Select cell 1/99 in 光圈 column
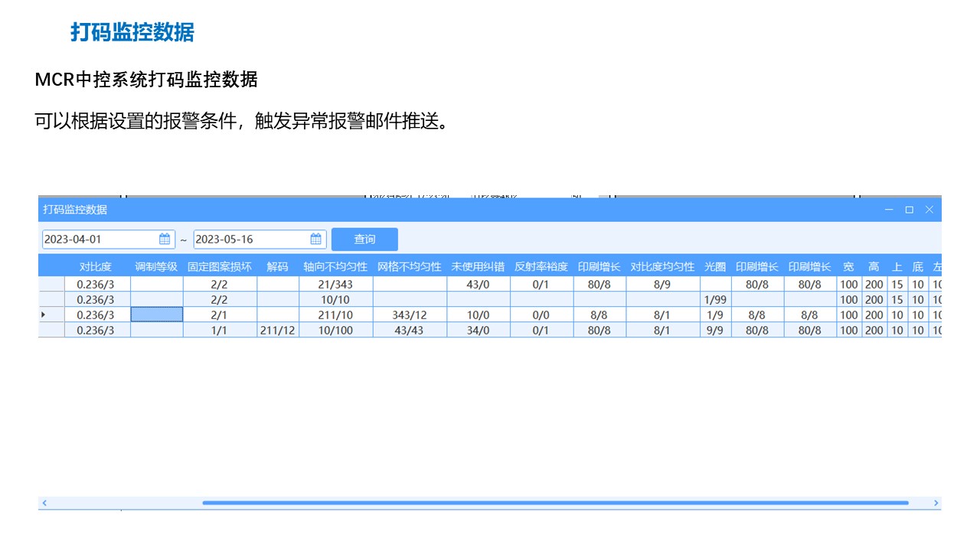980x551 pixels. pos(715,299)
